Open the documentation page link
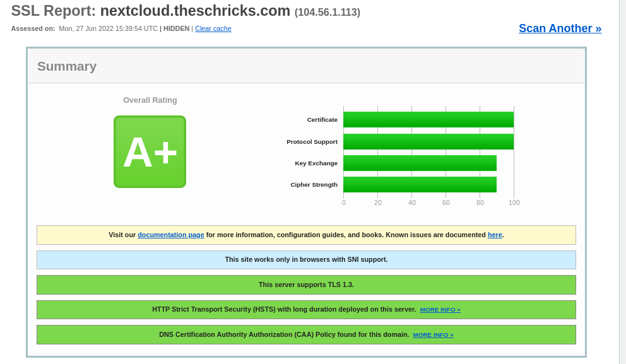626x364 pixels. (170, 235)
